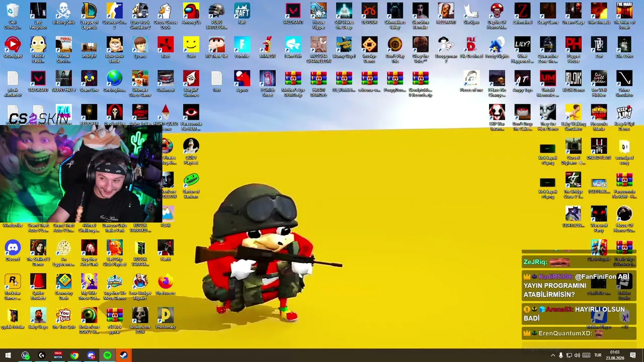Open the Windows Start menu
The height and width of the screenshot is (362, 644).
tap(8, 355)
